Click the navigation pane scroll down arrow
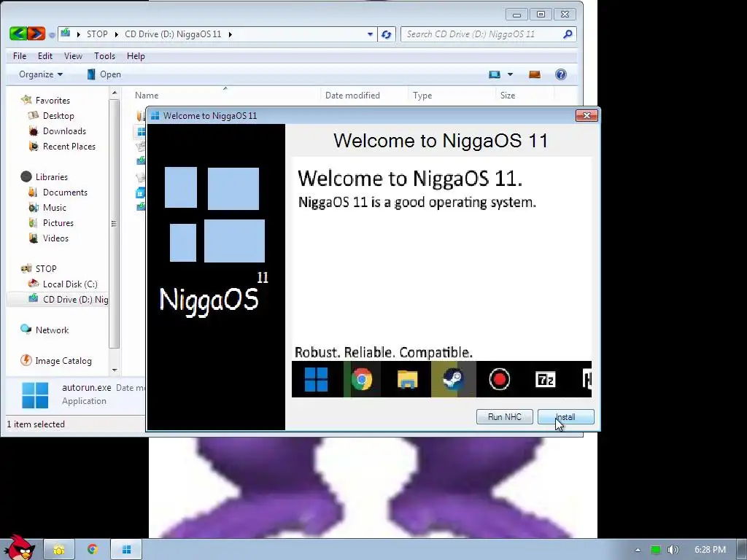This screenshot has width=747, height=560. tap(115, 370)
